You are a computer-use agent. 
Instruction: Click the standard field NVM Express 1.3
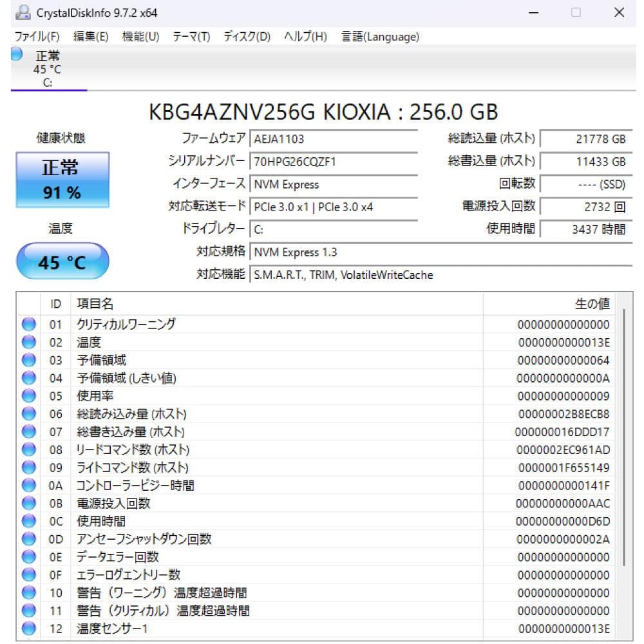[440, 252]
